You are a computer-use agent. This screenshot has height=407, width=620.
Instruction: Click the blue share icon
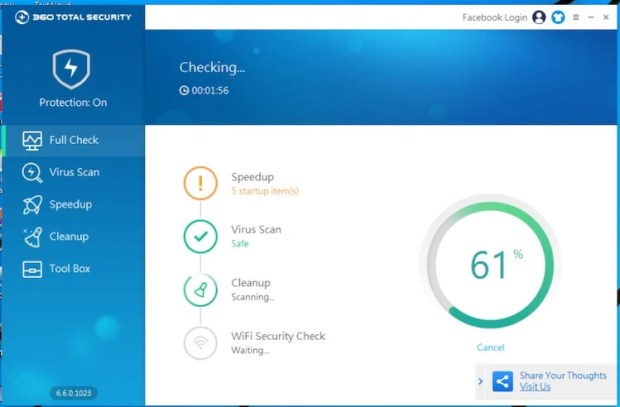coord(503,382)
